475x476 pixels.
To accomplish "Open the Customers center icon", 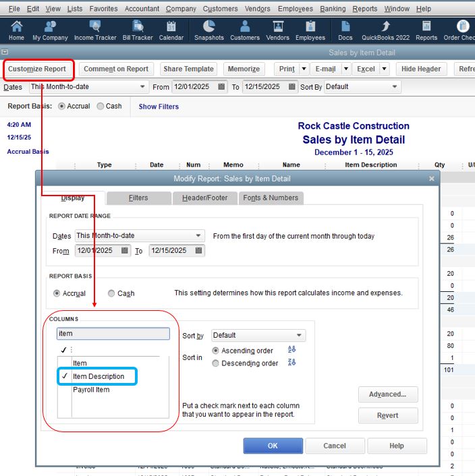I will (245, 30).
